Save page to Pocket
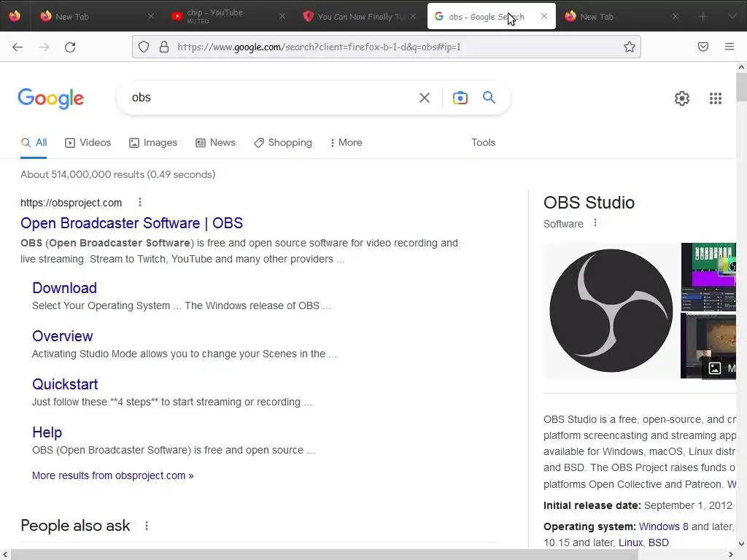747x560 pixels. click(x=703, y=47)
